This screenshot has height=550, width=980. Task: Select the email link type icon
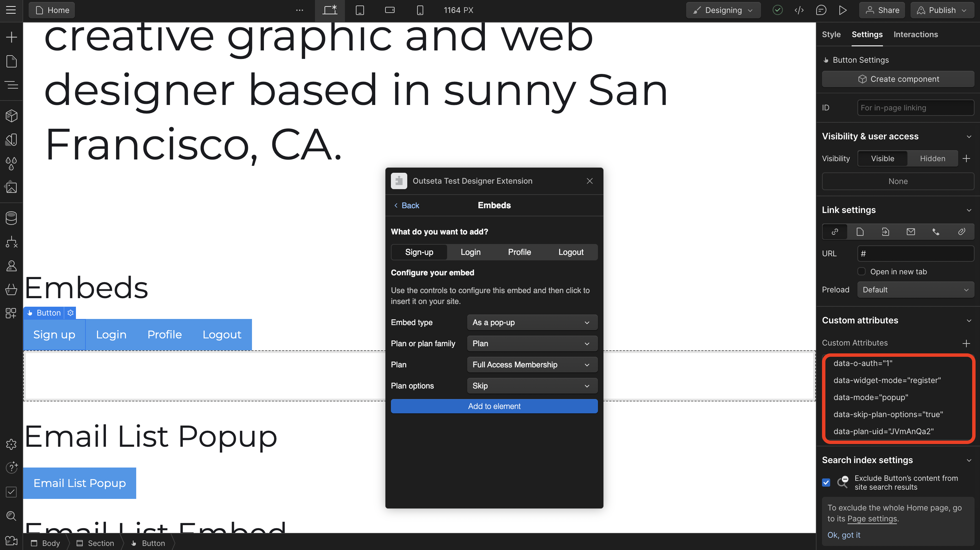(911, 232)
